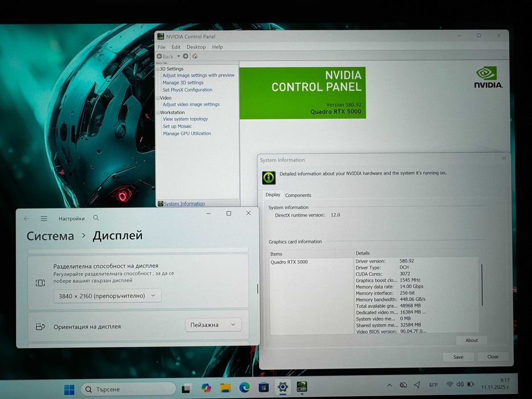The height and width of the screenshot is (399, 532).
Task: Click the Driver version value 580.92
Action: tap(407, 261)
